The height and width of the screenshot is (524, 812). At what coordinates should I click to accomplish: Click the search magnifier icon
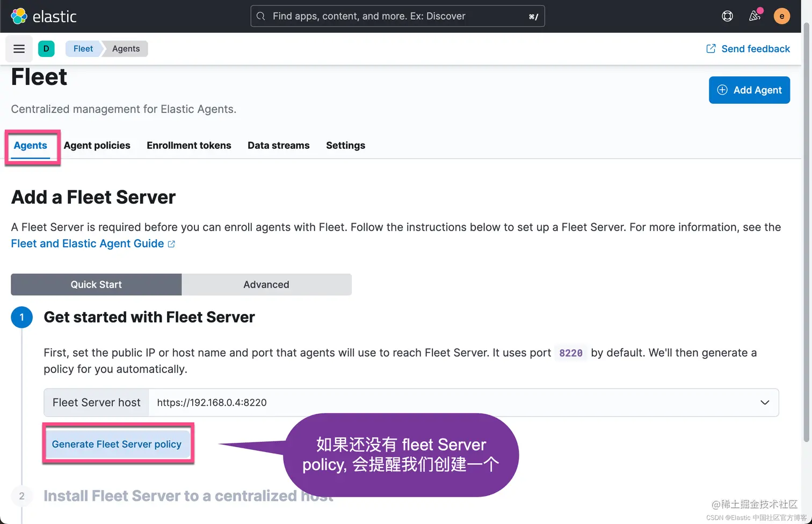261,16
